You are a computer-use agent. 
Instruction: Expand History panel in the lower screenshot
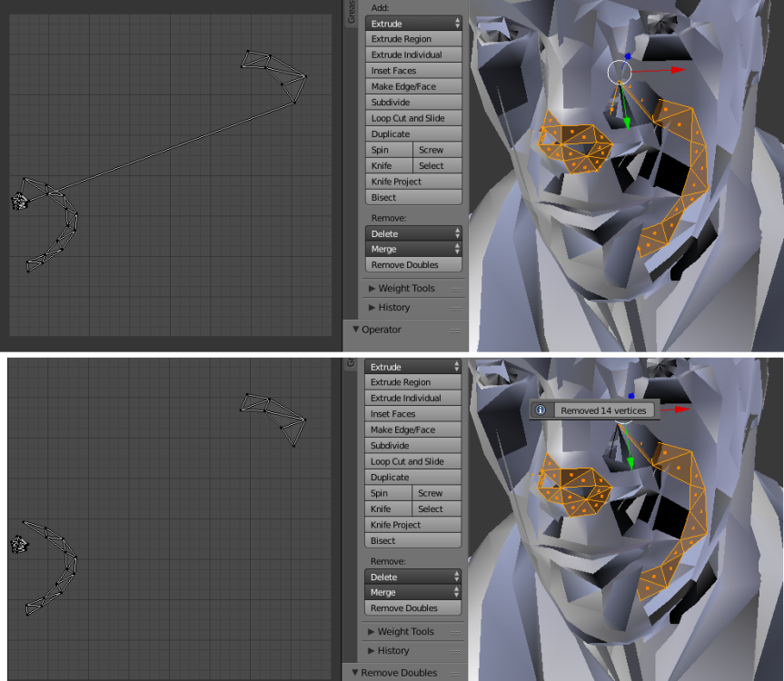pyautogui.click(x=392, y=651)
